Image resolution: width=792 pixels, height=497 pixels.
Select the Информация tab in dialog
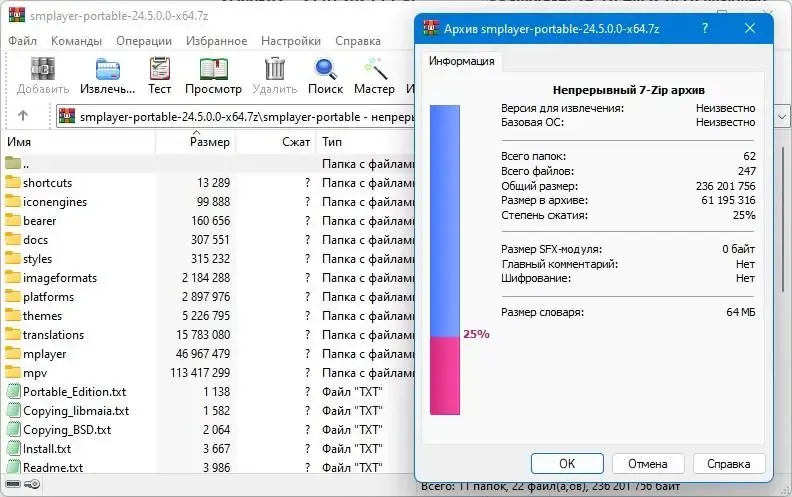pyautogui.click(x=461, y=61)
